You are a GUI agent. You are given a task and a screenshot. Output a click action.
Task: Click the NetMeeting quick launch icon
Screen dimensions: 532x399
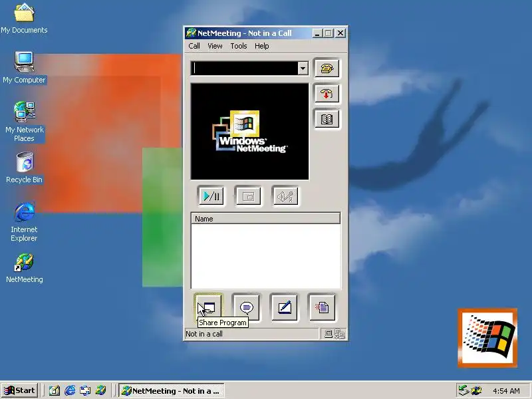(x=100, y=390)
